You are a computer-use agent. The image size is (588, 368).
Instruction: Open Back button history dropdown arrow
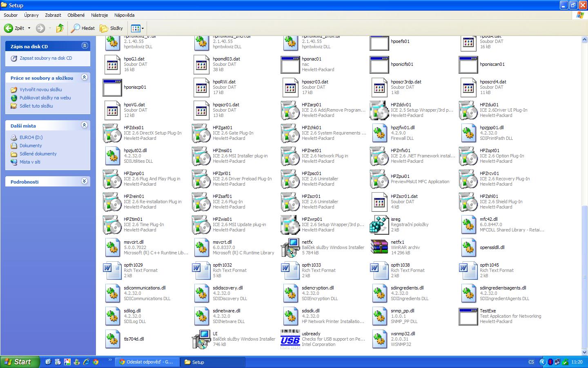click(x=29, y=28)
